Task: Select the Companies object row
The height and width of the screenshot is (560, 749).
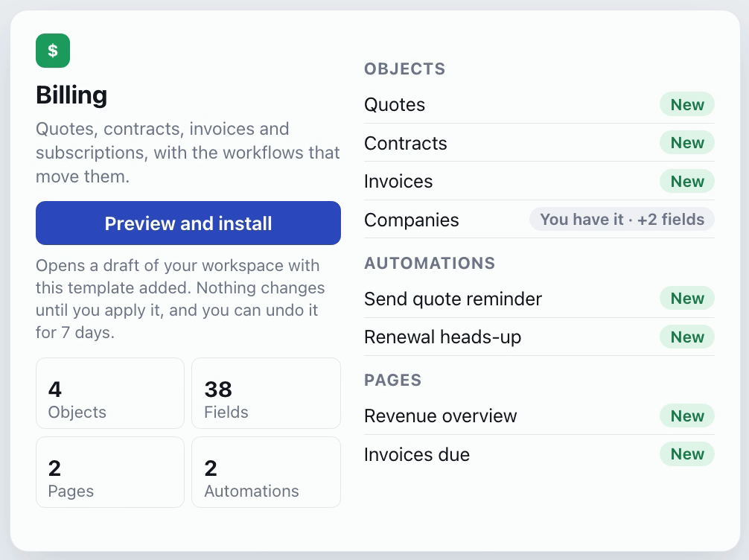Action: tap(539, 220)
